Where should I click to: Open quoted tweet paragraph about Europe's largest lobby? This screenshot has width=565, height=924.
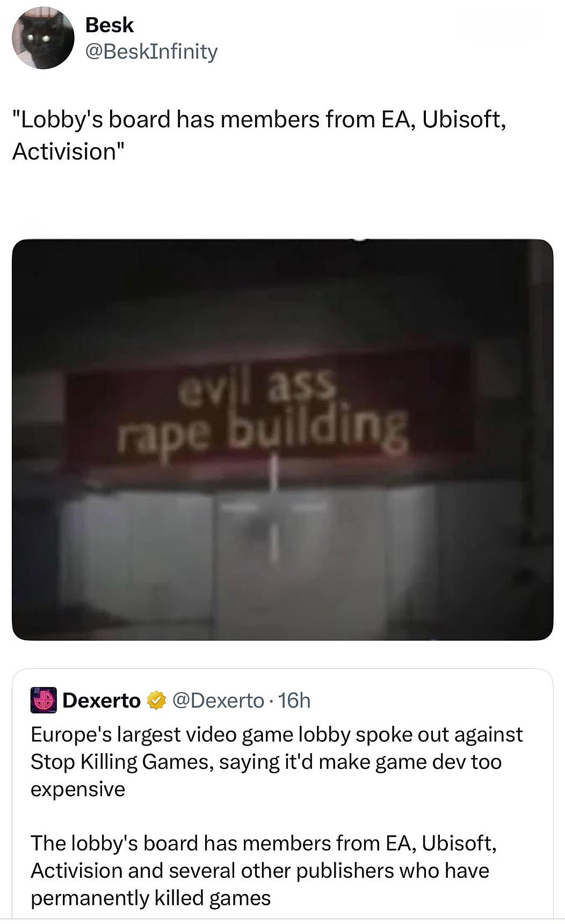tap(277, 762)
